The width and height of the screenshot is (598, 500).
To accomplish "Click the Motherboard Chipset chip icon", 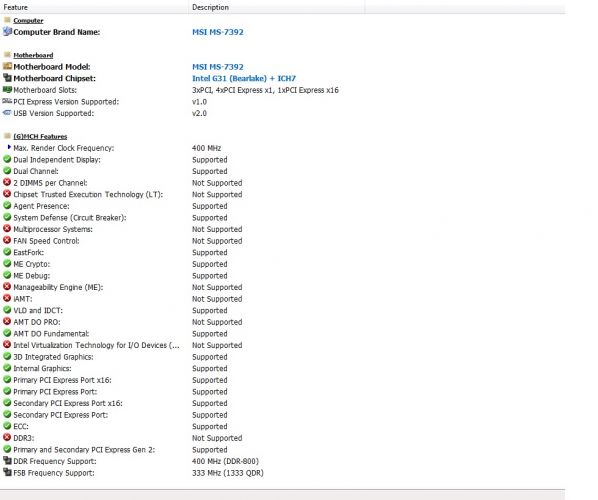I will coord(7,78).
